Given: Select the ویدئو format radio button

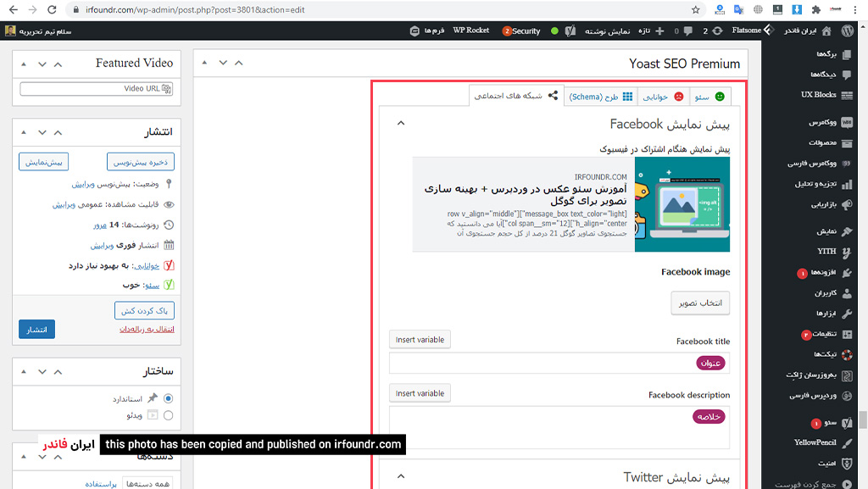Looking at the screenshot, I should [x=169, y=415].
